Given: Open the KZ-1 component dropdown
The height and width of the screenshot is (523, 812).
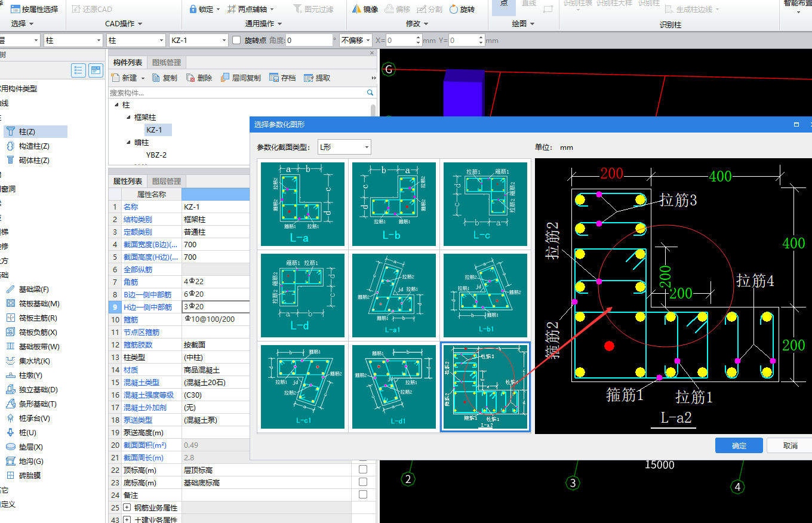Looking at the screenshot, I should pos(198,40).
